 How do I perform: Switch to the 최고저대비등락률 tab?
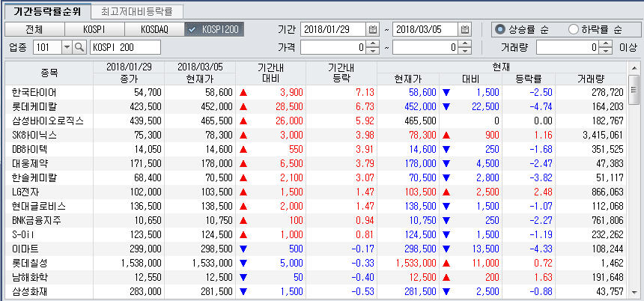(137, 11)
